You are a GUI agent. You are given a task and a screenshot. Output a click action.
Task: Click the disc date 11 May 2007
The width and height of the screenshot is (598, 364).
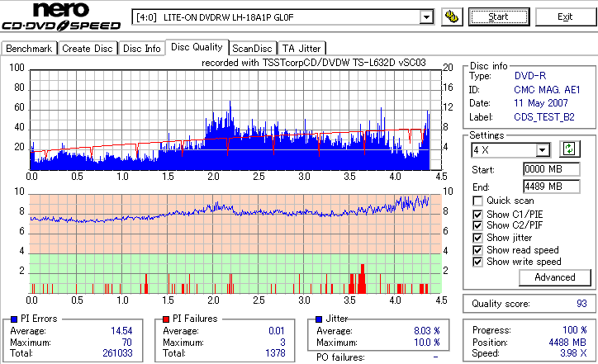[541, 103]
